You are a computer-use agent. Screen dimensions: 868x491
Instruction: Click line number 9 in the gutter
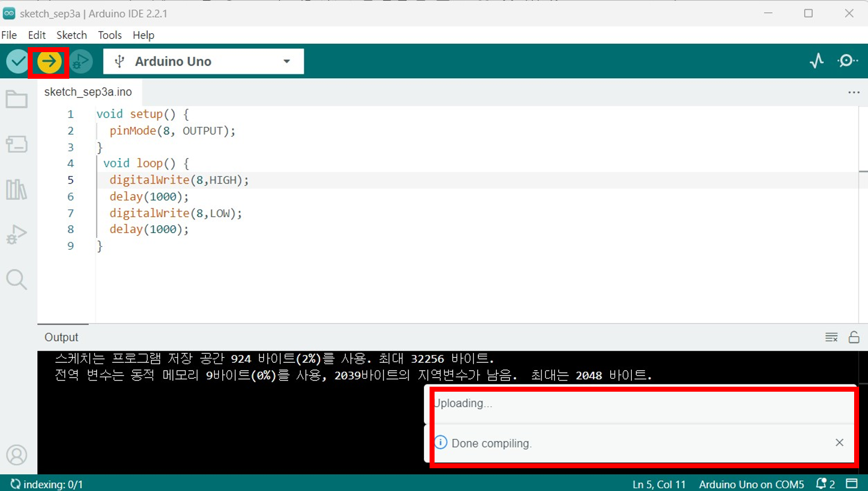[x=70, y=246]
